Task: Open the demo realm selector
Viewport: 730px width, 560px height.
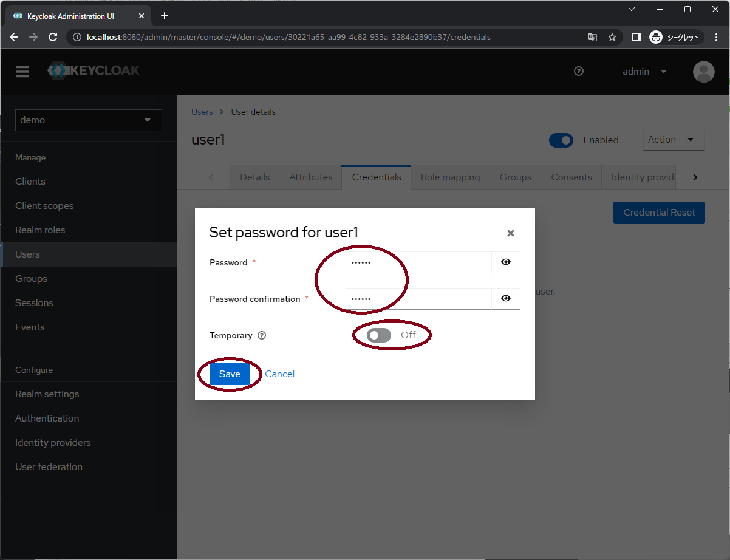Action: pos(89,120)
